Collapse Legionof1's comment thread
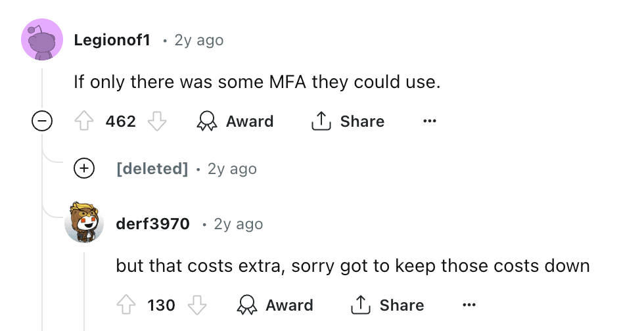 click(42, 122)
